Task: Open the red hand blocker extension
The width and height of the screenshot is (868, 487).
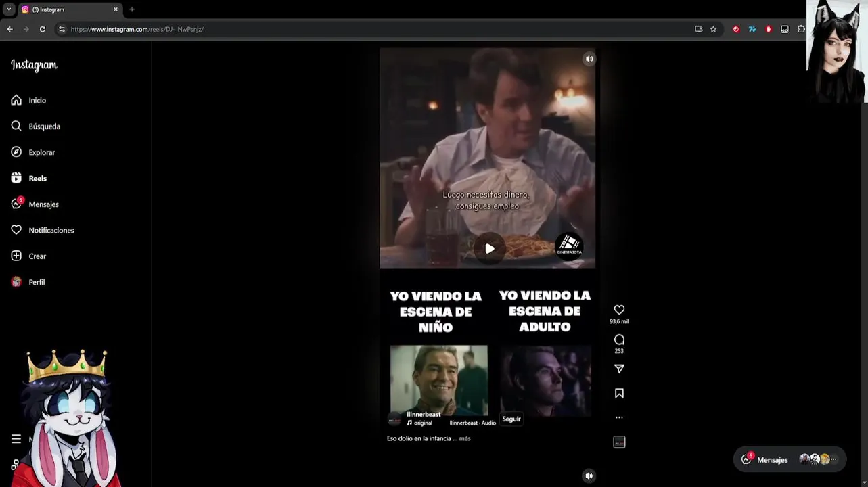Action: tap(769, 29)
